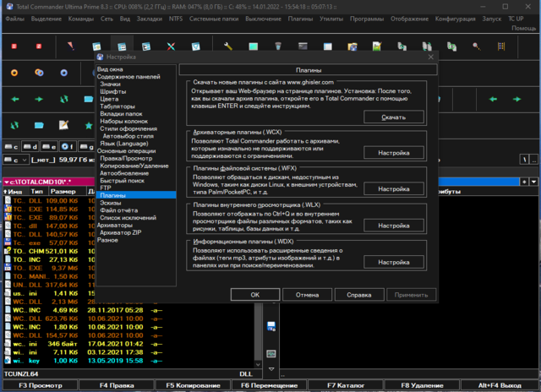Click the green right arrow at far right of toolbar

[516, 100]
